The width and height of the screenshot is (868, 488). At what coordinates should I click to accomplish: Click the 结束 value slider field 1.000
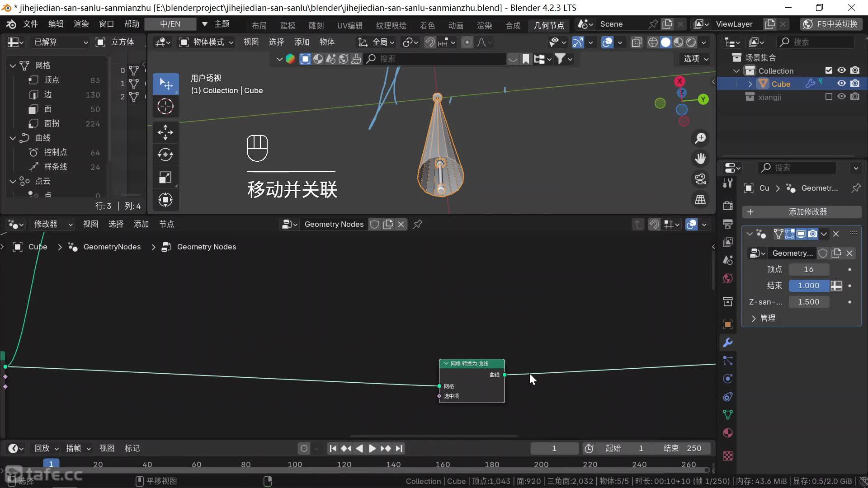coord(808,286)
